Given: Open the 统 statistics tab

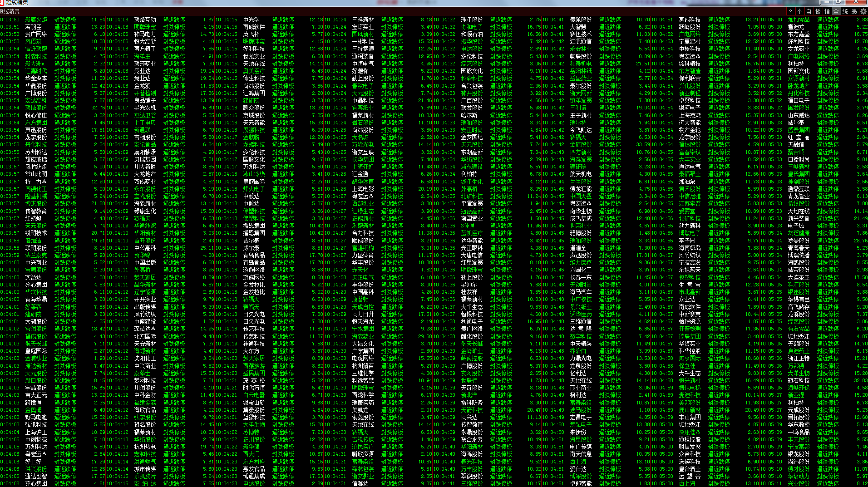Looking at the screenshot, I should coord(845,11).
